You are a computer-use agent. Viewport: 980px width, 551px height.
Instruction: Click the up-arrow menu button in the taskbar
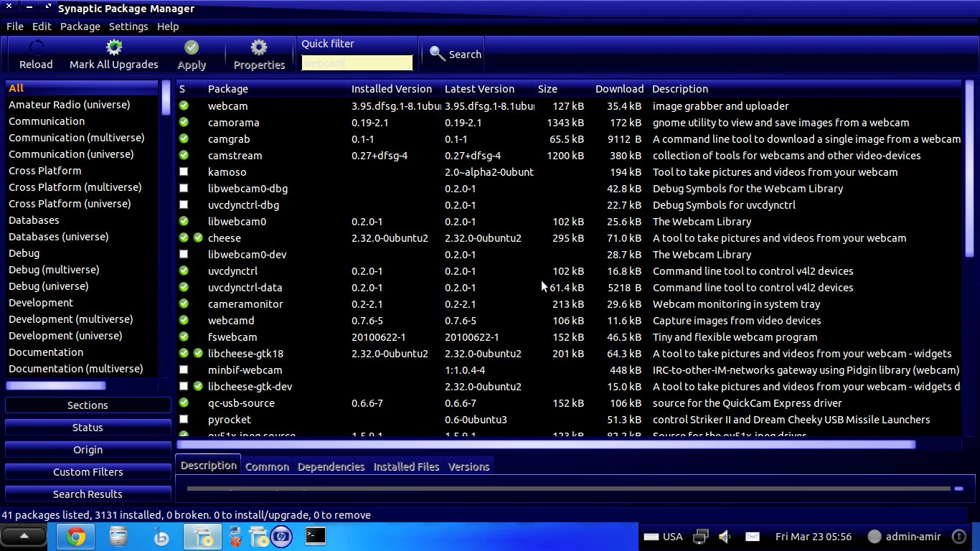tap(24, 536)
